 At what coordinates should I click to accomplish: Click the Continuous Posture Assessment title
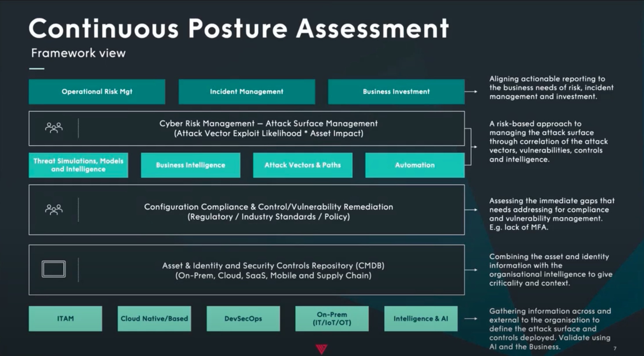coord(239,28)
